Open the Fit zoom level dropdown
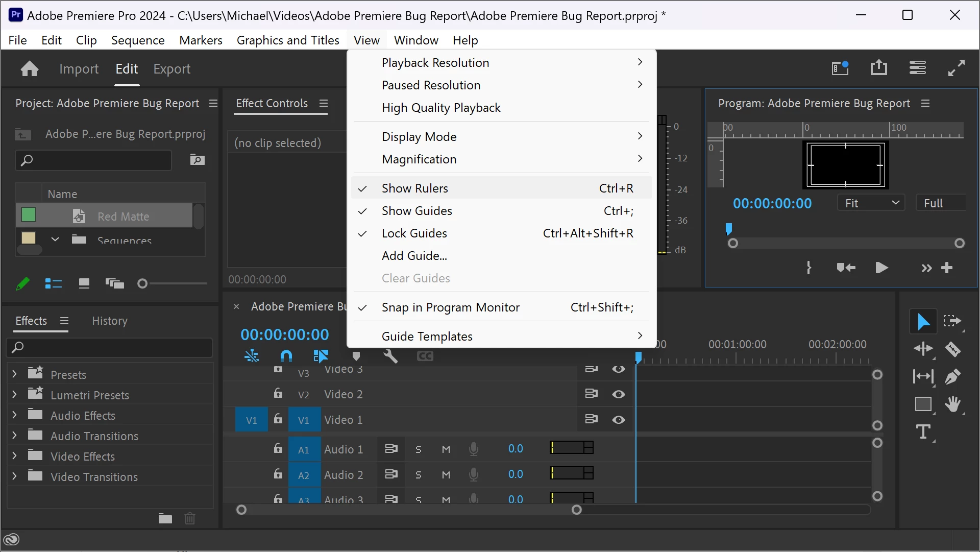This screenshot has width=980, height=552. pos(871,203)
